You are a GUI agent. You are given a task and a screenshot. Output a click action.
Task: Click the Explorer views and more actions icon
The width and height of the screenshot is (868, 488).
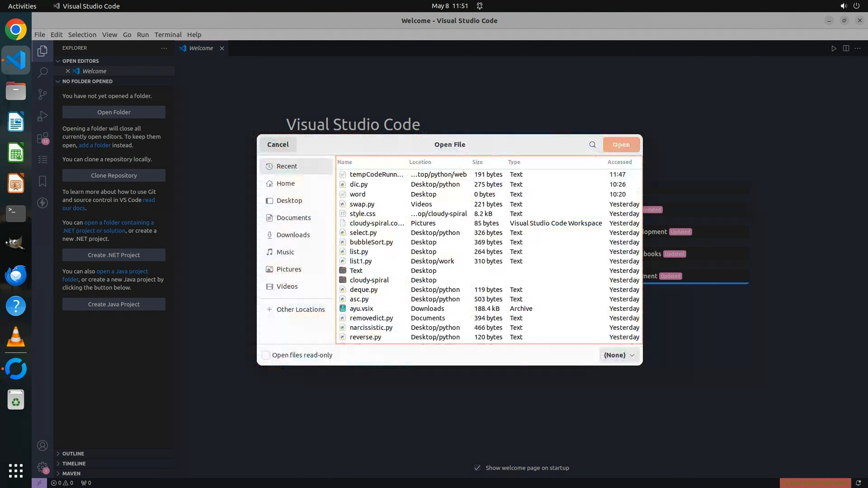coord(164,48)
